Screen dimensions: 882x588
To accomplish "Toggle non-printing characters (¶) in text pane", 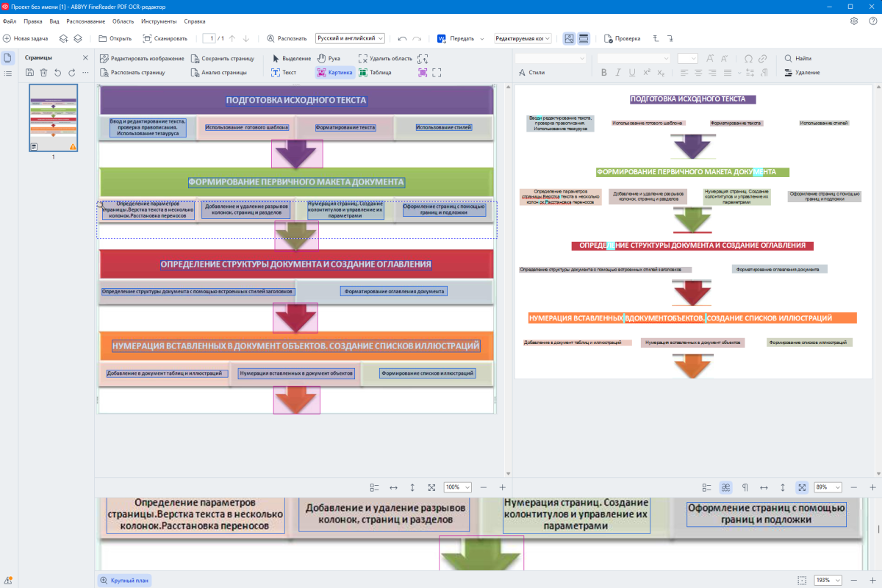I will 745,487.
